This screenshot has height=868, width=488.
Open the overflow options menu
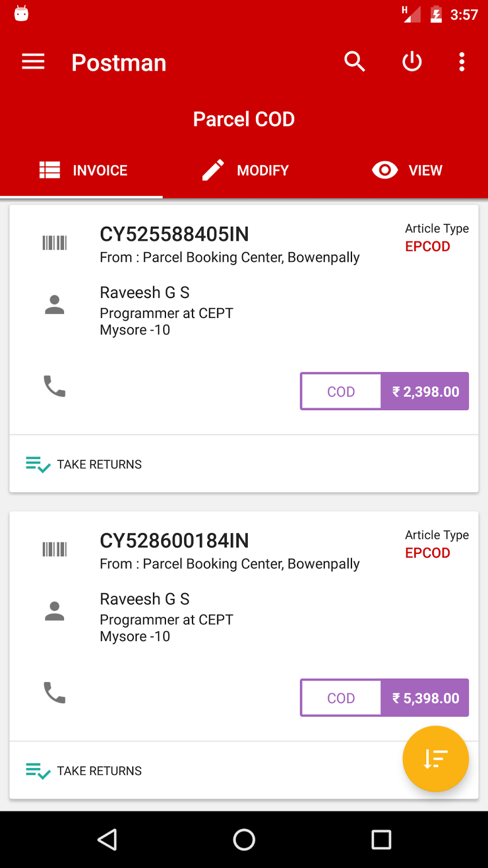[461, 62]
